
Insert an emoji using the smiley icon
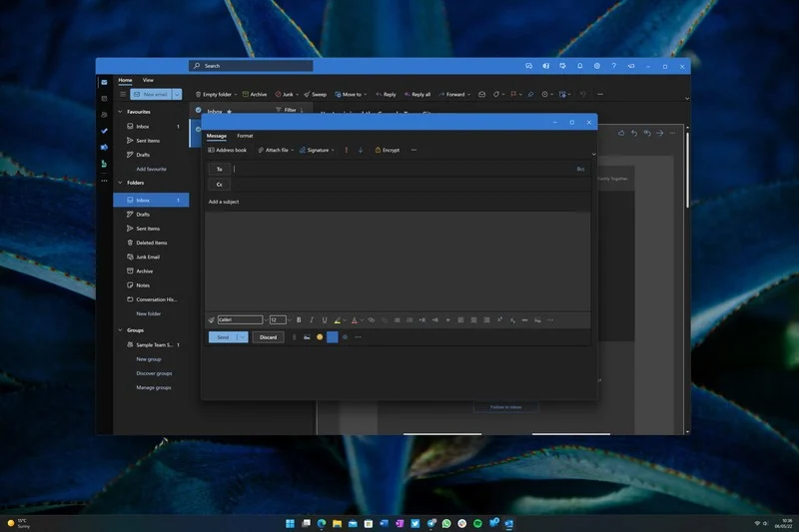click(320, 337)
